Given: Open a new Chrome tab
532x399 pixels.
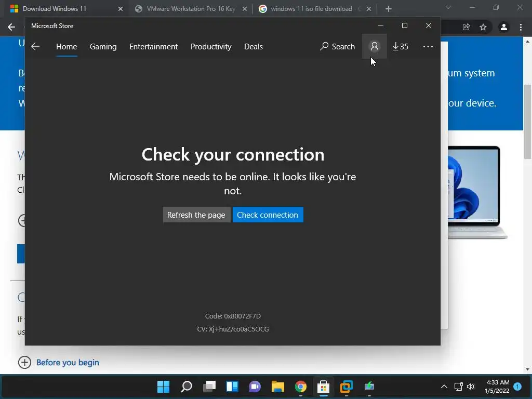Looking at the screenshot, I should click(x=389, y=9).
